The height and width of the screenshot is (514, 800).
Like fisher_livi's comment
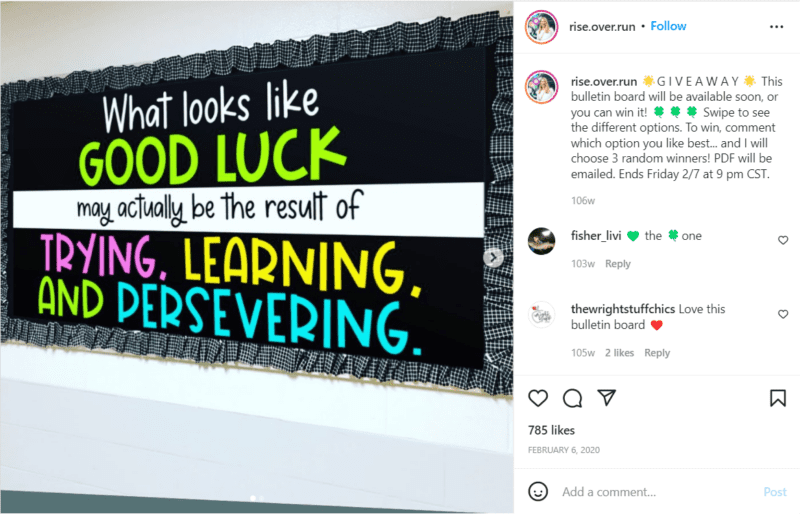pyautogui.click(x=783, y=240)
